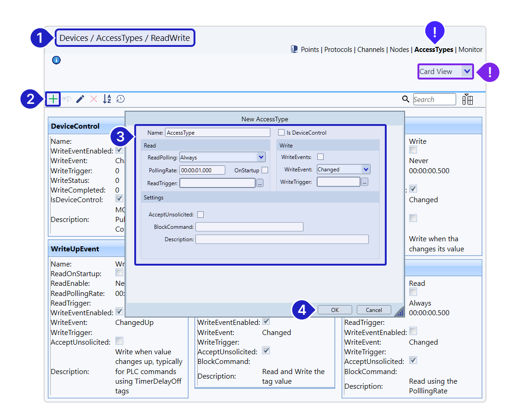Screen dimensions: 520x420
Task: Open the Card View dropdown
Action: (467, 72)
